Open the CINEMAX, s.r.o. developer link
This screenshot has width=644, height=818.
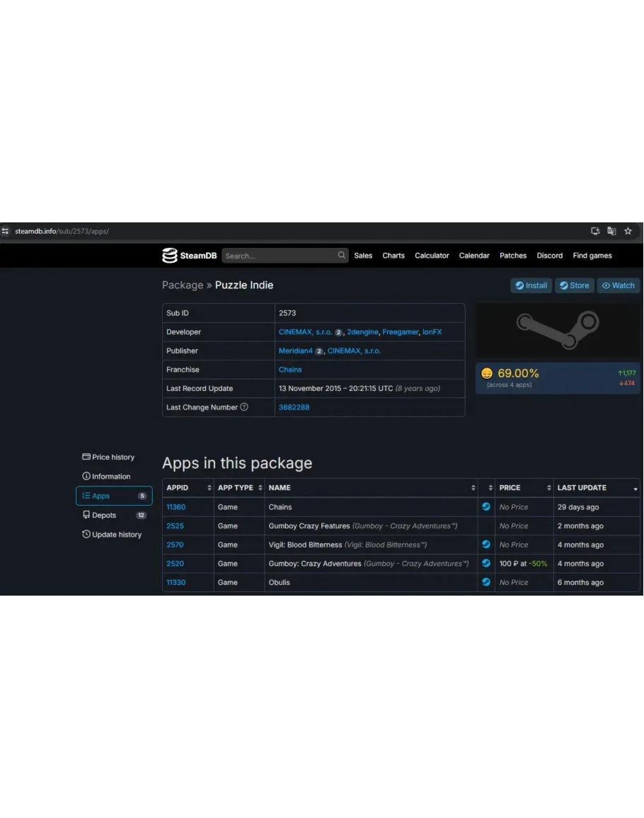tap(305, 331)
